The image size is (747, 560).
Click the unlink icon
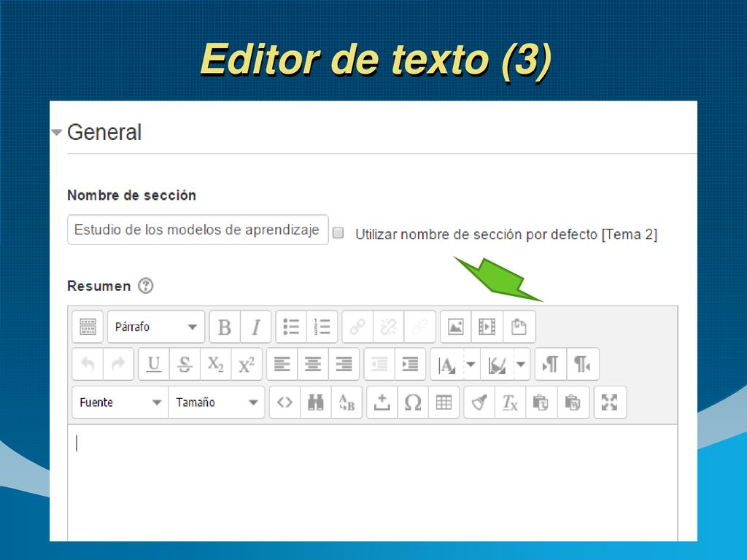point(389,327)
